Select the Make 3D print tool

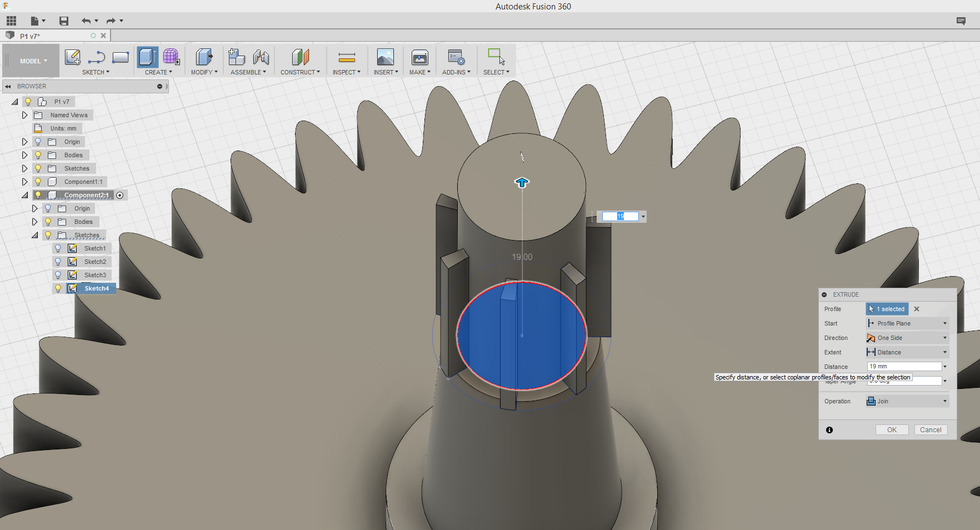[419, 57]
